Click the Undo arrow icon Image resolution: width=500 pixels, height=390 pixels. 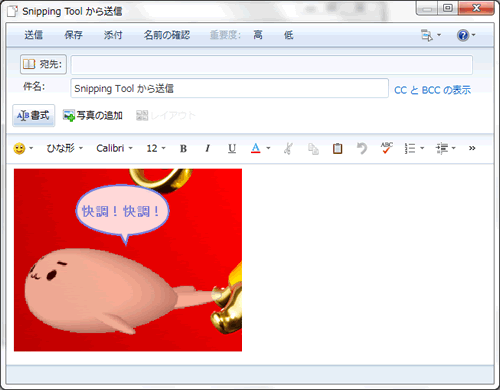pos(362,148)
